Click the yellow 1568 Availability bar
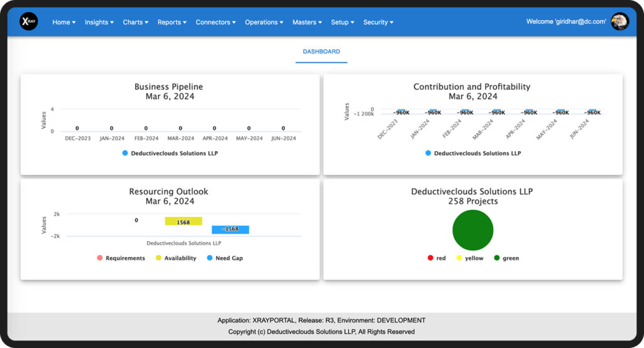 [x=183, y=221]
